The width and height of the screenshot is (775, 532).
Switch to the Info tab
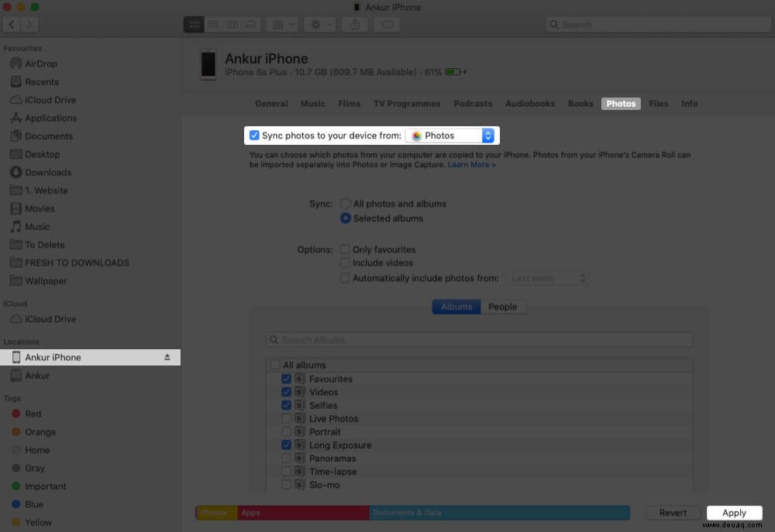pos(690,104)
